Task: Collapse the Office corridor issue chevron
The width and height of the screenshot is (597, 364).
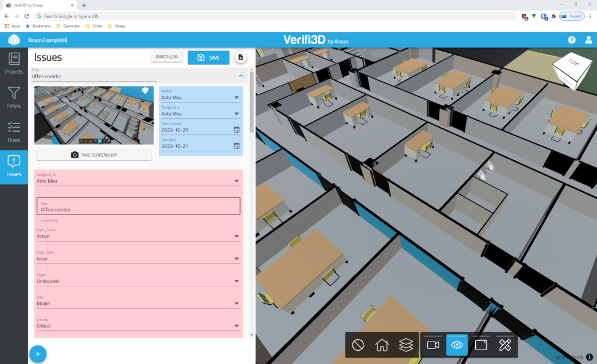Action: [x=241, y=76]
